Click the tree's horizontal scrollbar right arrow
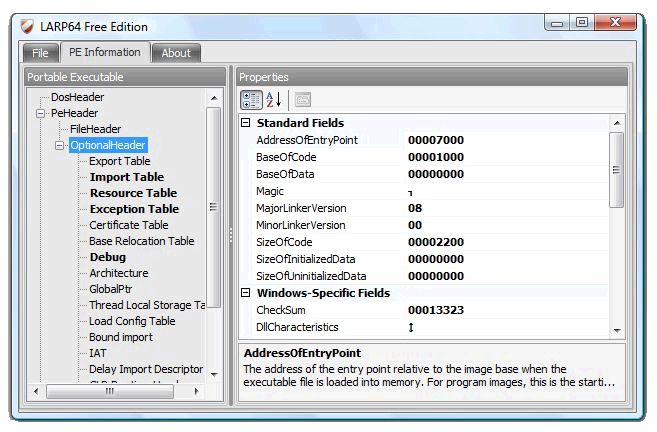 pyautogui.click(x=197, y=391)
